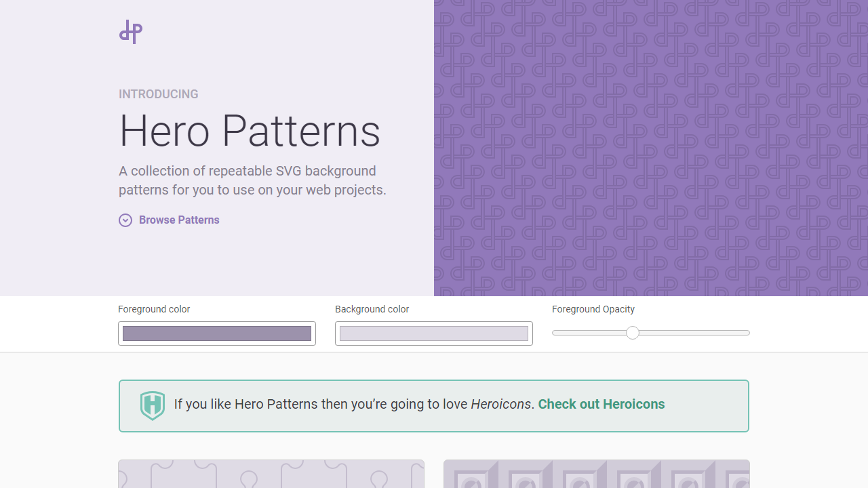Click the Foreground color label
This screenshot has height=488, width=868.
(154, 309)
